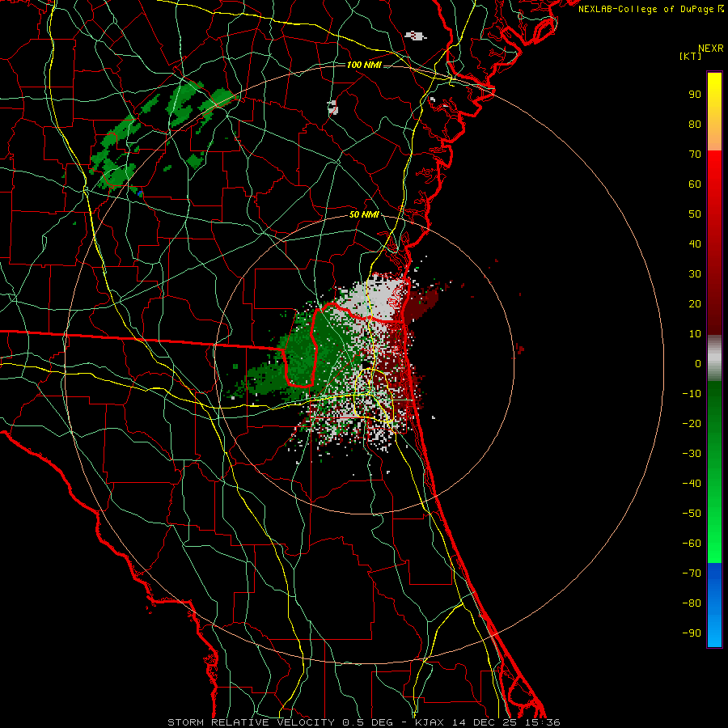Click the yellow top segment of color bar

pos(714,112)
